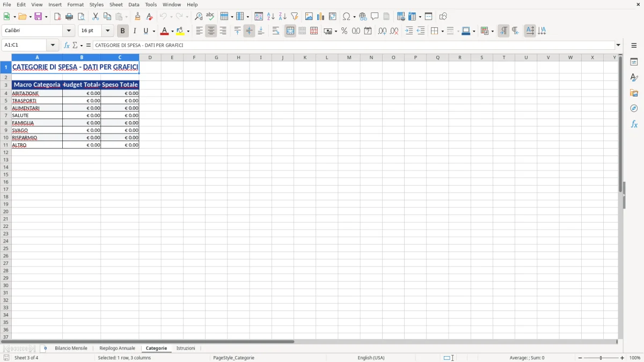Toggle Center Vertically alignment
Image resolution: width=644 pixels, height=362 pixels.
click(249, 31)
